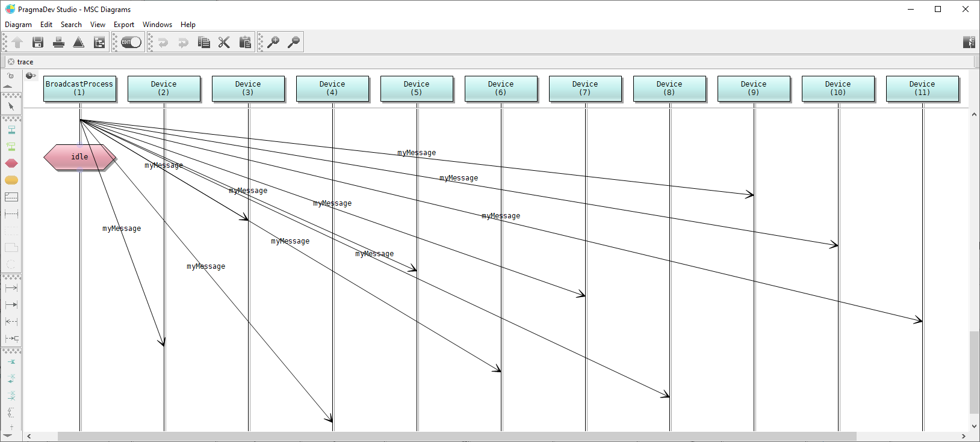This screenshot has height=442, width=980.
Task: Toggle the lock icon above tool palette
Action: [11, 76]
